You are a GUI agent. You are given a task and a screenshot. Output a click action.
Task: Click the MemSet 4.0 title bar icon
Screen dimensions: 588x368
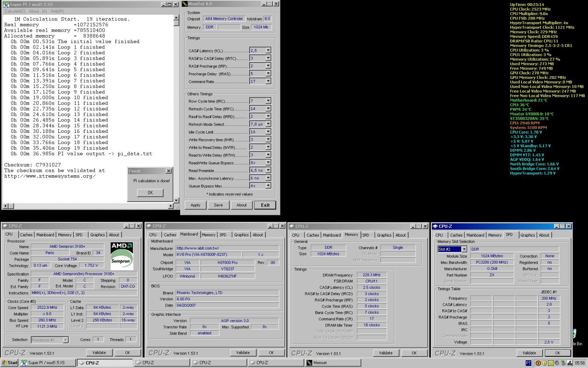point(185,4)
